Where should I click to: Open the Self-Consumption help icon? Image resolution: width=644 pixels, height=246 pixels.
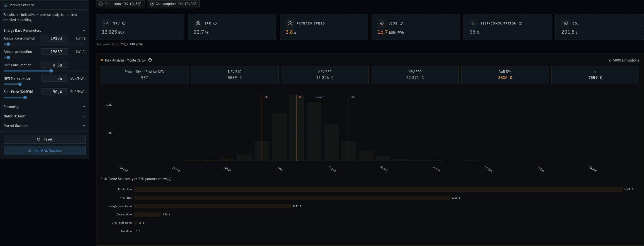point(521,23)
